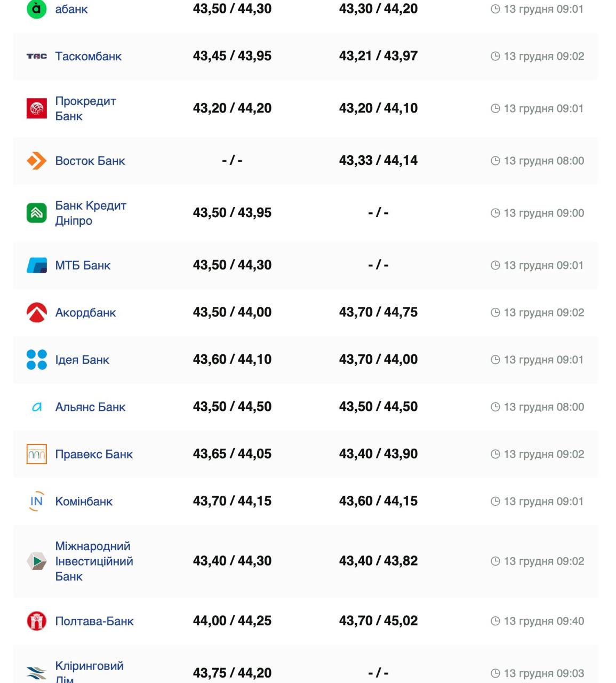Click the Полтава-Банк round red logo
This screenshot has width=616, height=683.
coord(36,621)
